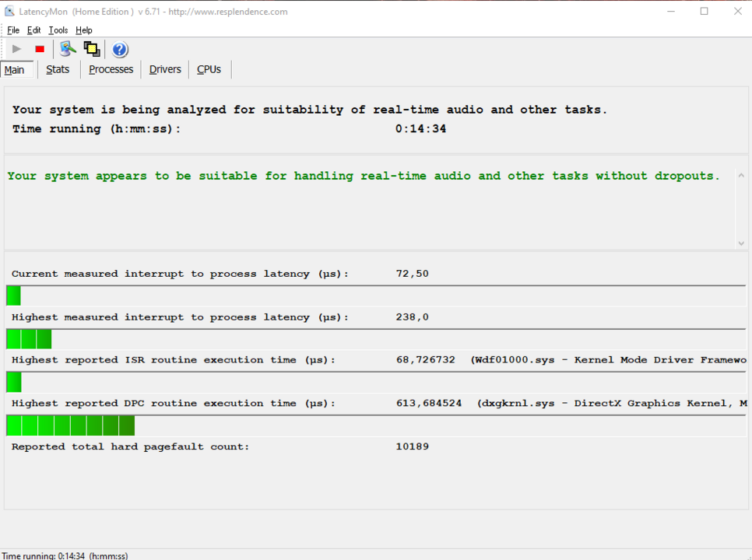The height and width of the screenshot is (560, 752).
Task: Switch to the Processes tab
Action: (x=111, y=69)
